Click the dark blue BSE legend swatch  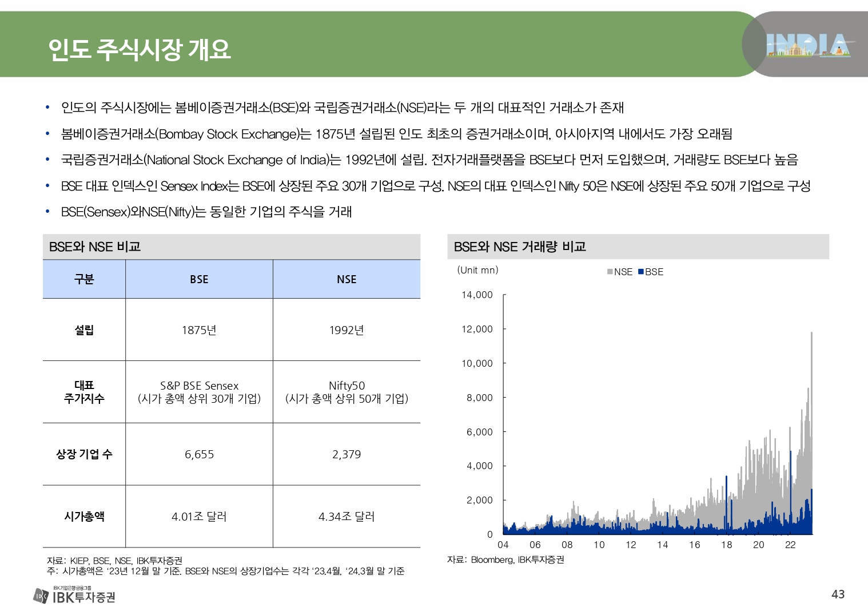coord(641,272)
